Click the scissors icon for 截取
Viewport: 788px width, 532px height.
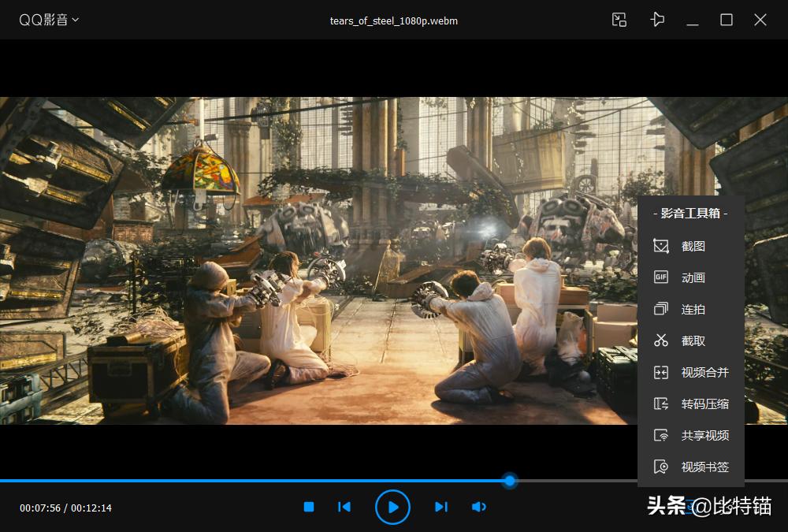pos(661,340)
